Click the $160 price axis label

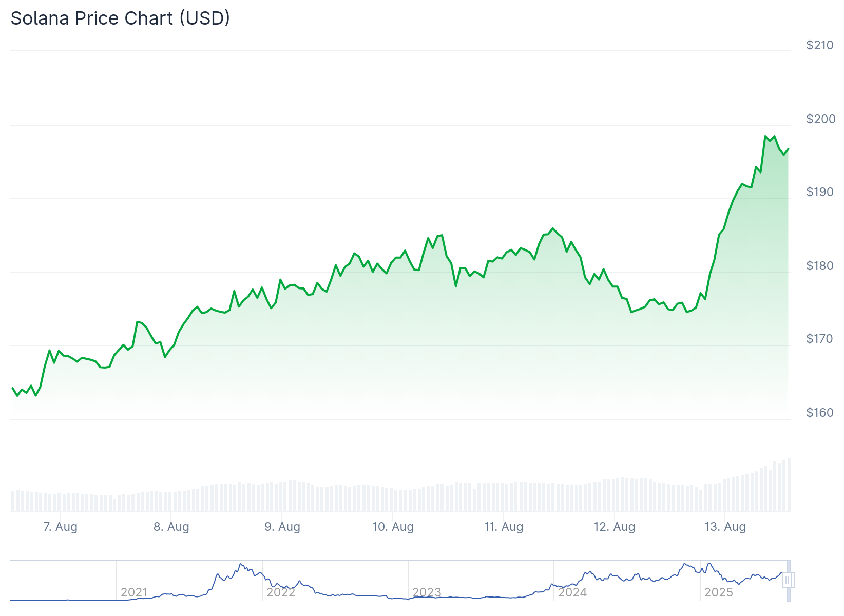[820, 413]
